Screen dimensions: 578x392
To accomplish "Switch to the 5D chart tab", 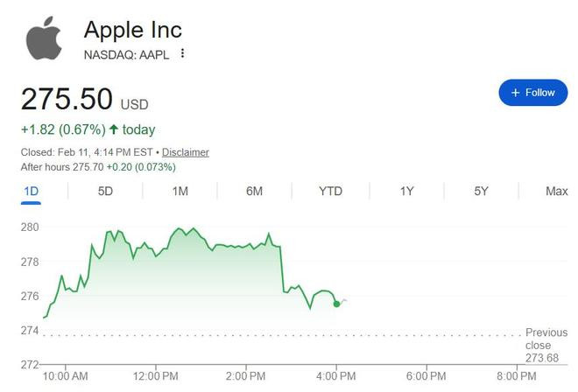I will pyautogui.click(x=105, y=191).
